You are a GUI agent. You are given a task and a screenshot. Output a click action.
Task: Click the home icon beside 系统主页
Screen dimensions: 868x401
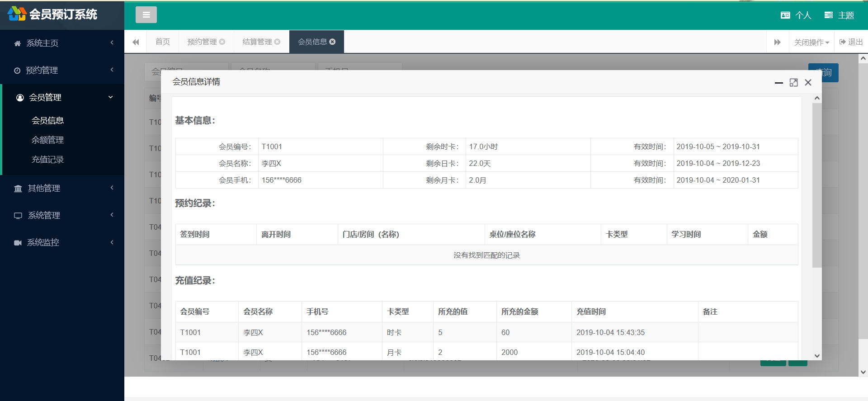point(18,43)
